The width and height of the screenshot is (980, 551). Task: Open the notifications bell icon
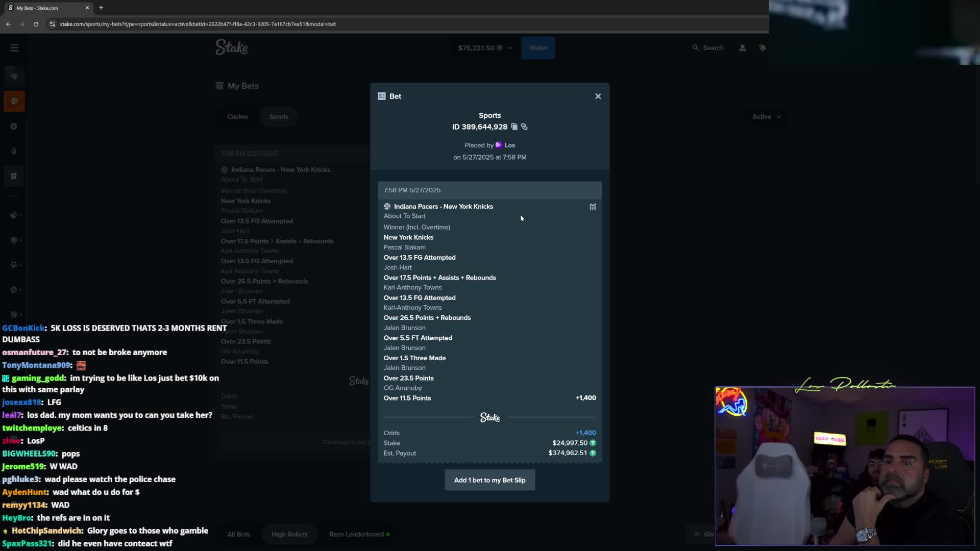[x=762, y=48]
